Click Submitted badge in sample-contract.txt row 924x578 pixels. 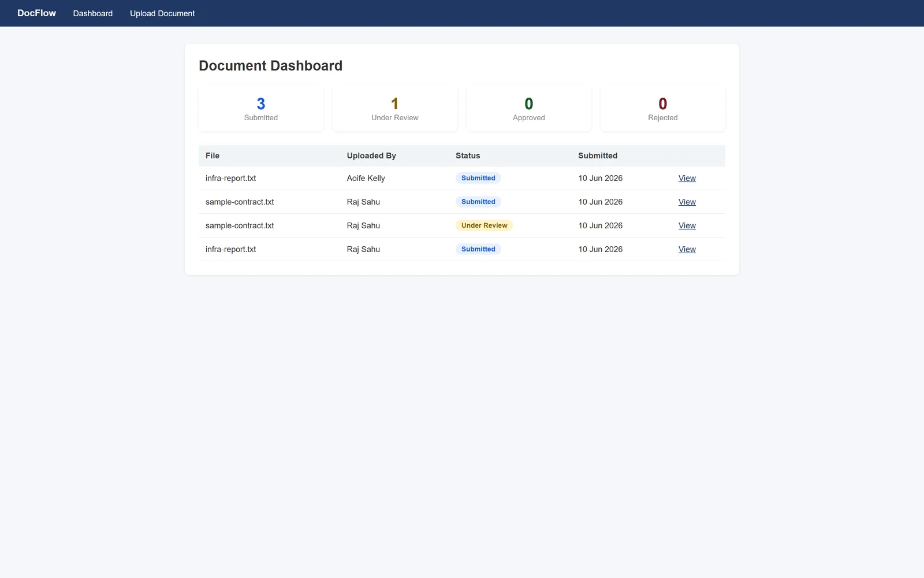click(478, 202)
